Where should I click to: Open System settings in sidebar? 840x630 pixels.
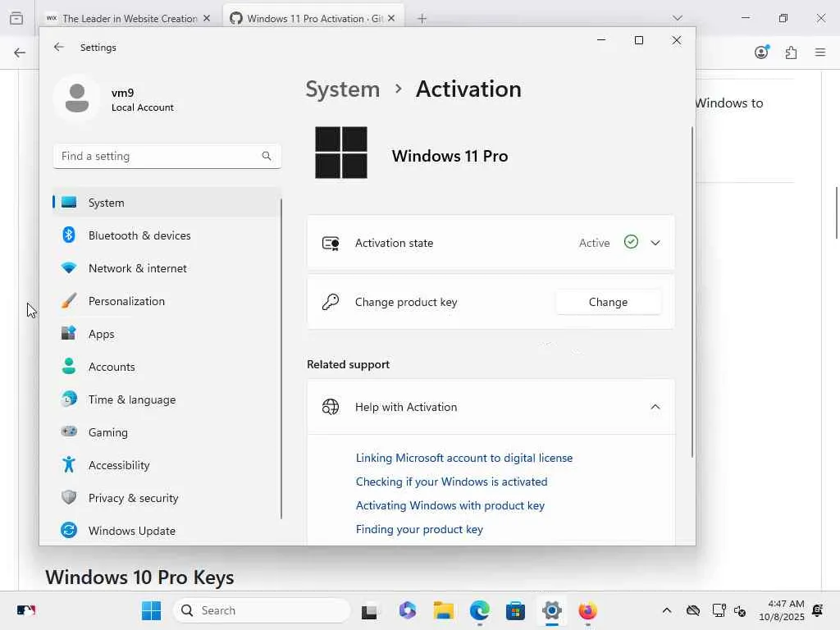click(x=167, y=203)
